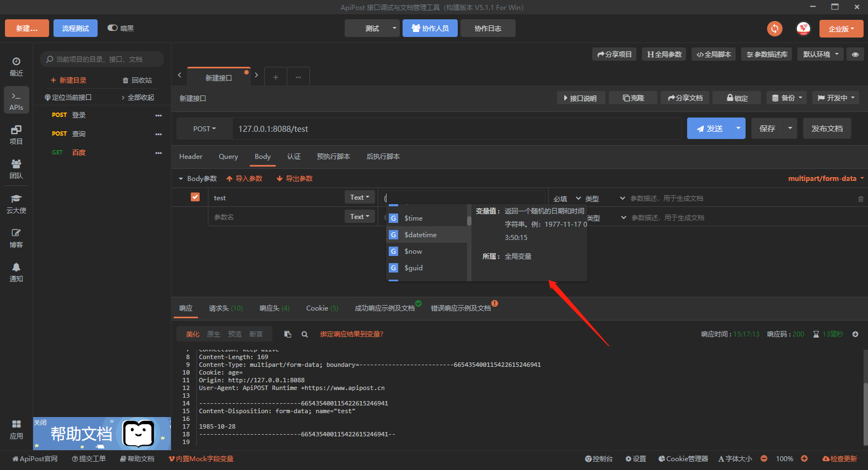Image resolution: width=868 pixels, height=470 pixels.
Task: Open more options for 登录 interface
Action: (158, 115)
